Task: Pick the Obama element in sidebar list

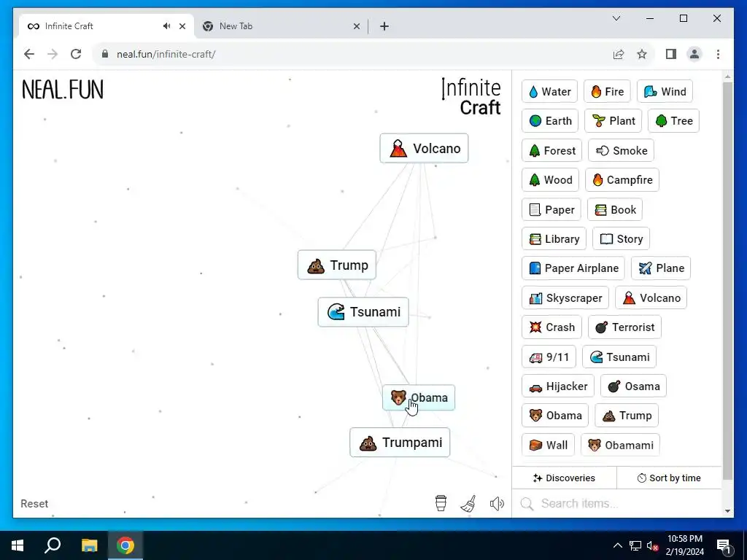Action: pyautogui.click(x=555, y=416)
